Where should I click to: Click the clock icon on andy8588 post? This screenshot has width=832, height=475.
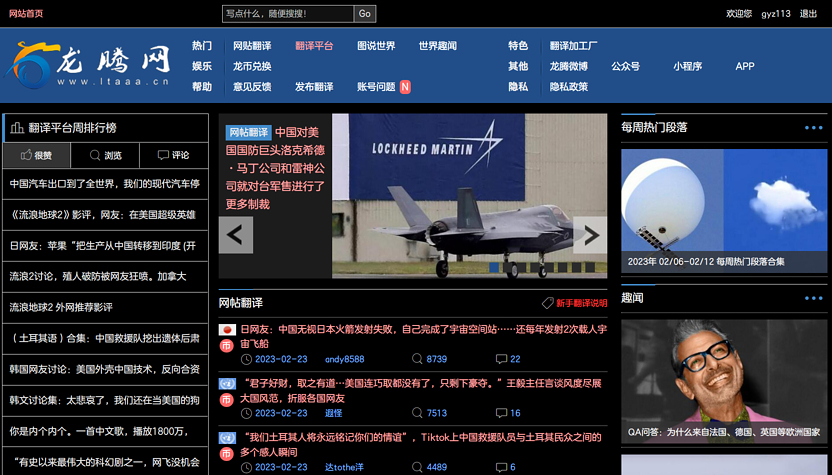coord(246,359)
